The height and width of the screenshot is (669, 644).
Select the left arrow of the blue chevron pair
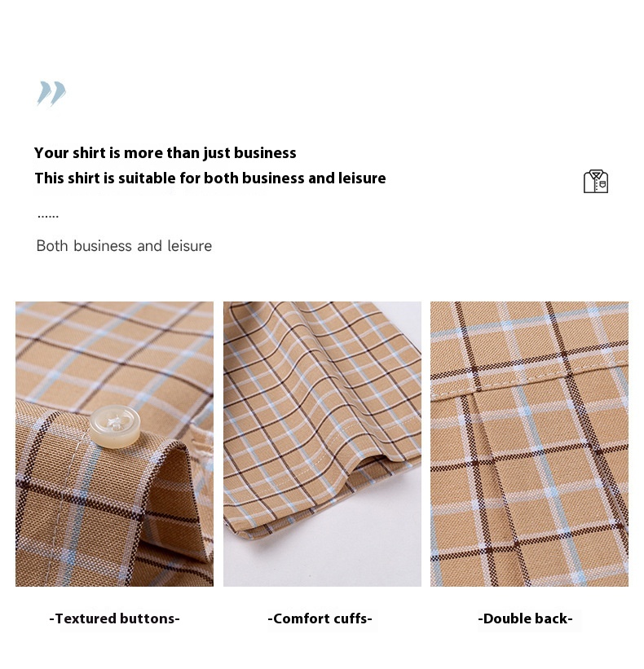pyautogui.click(x=44, y=93)
